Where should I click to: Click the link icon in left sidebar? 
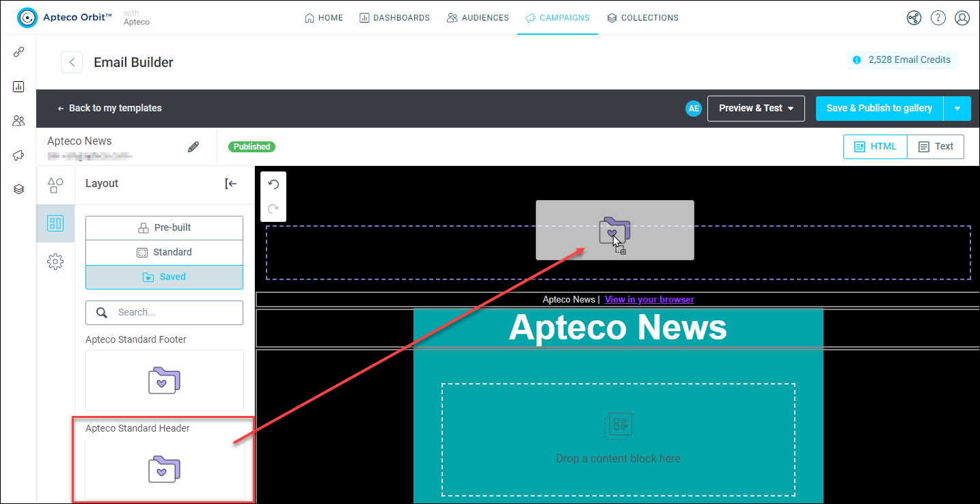[18, 53]
